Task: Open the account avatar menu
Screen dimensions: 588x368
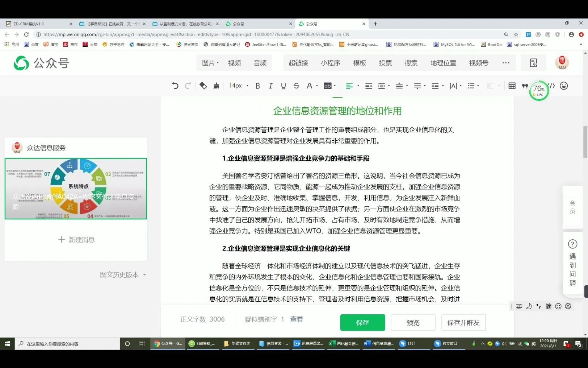Action: 562,63
